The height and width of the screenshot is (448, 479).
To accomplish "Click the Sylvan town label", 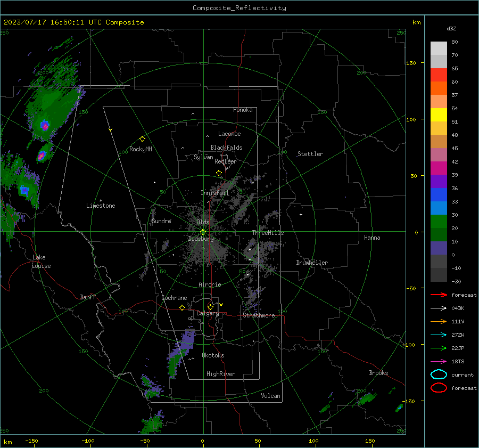I will pos(203,158).
